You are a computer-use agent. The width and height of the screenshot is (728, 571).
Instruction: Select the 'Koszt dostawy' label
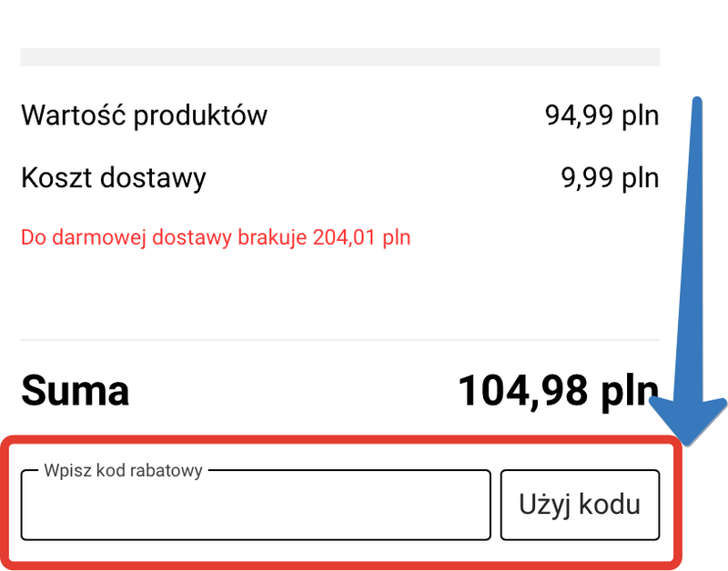coord(114,177)
